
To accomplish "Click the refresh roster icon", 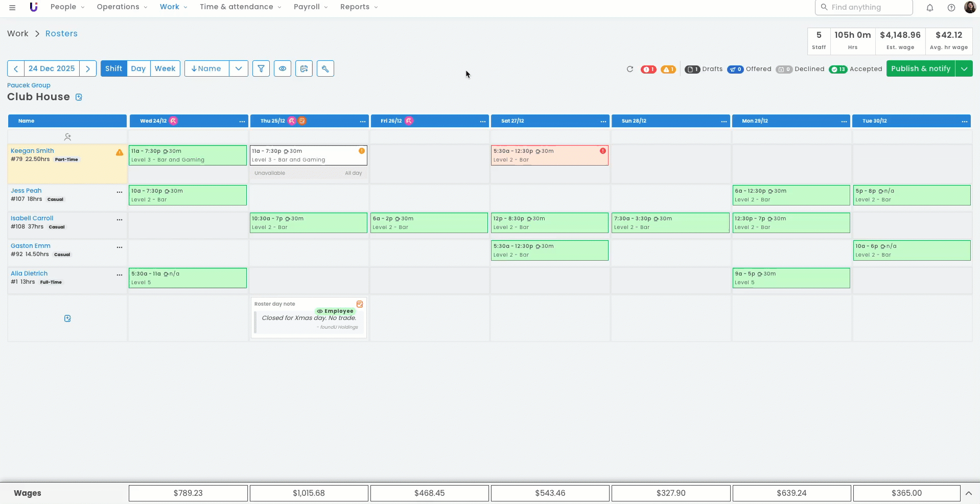I will point(629,69).
